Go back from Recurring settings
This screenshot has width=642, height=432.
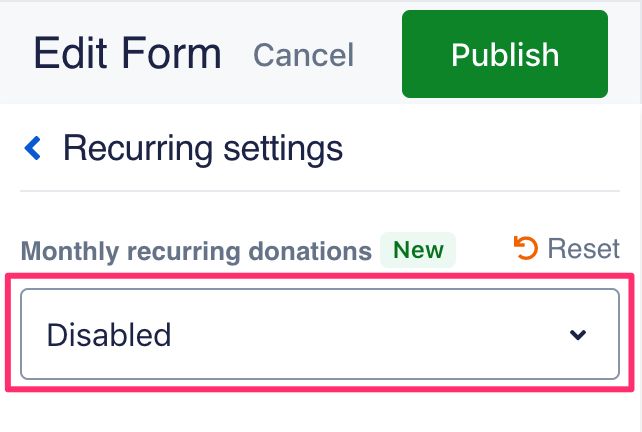[x=33, y=148]
